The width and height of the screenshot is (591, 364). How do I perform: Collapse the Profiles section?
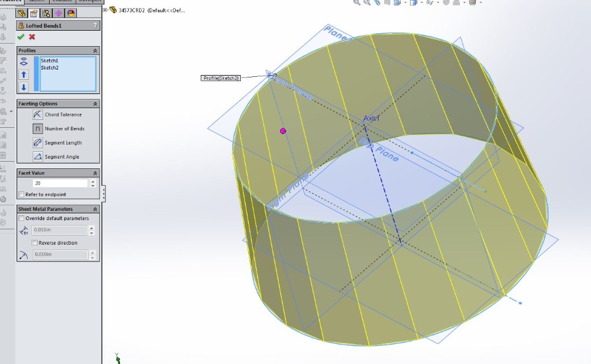click(x=95, y=50)
